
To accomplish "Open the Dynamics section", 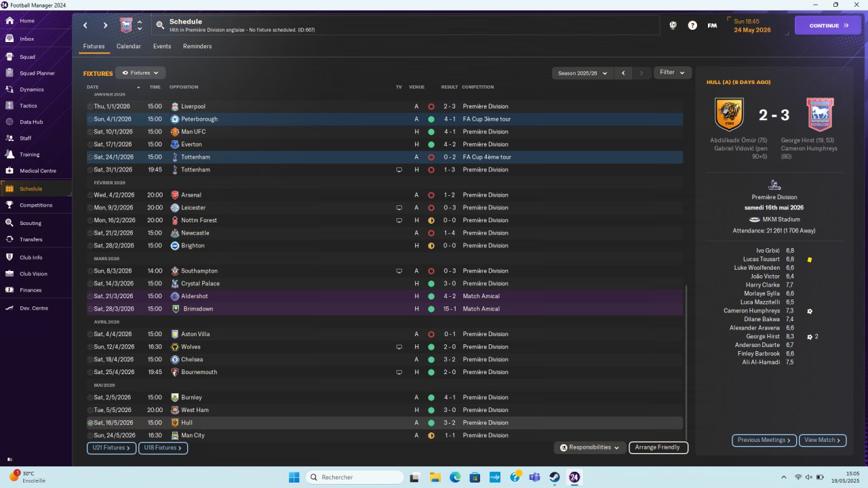I will click(x=31, y=89).
